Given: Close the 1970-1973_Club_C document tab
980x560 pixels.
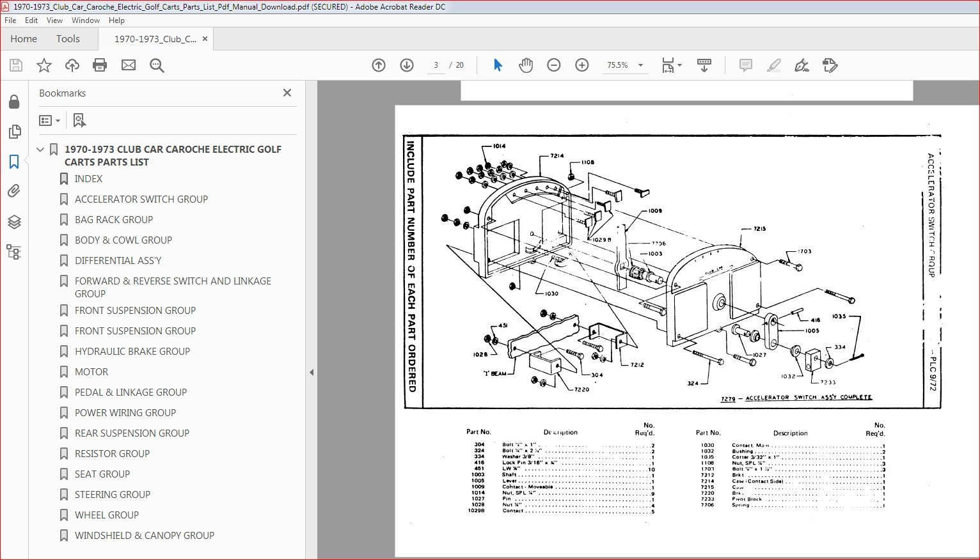Looking at the screenshot, I should [205, 38].
